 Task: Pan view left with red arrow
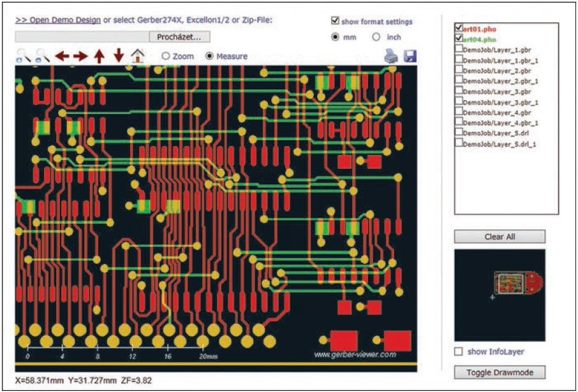pyautogui.click(x=62, y=56)
